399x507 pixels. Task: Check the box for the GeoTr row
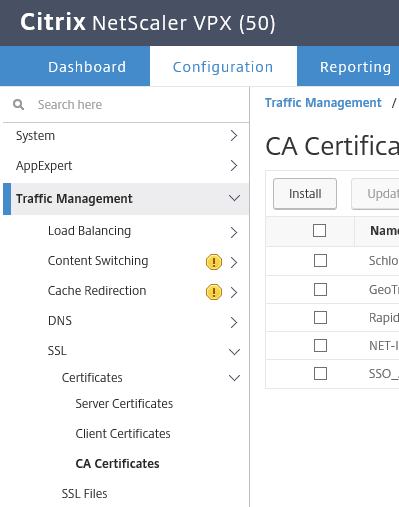[320, 289]
